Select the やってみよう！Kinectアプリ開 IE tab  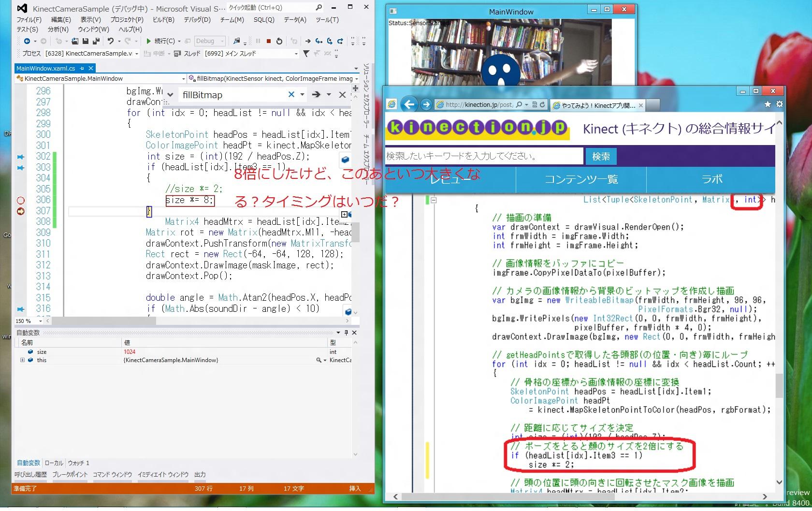point(598,105)
